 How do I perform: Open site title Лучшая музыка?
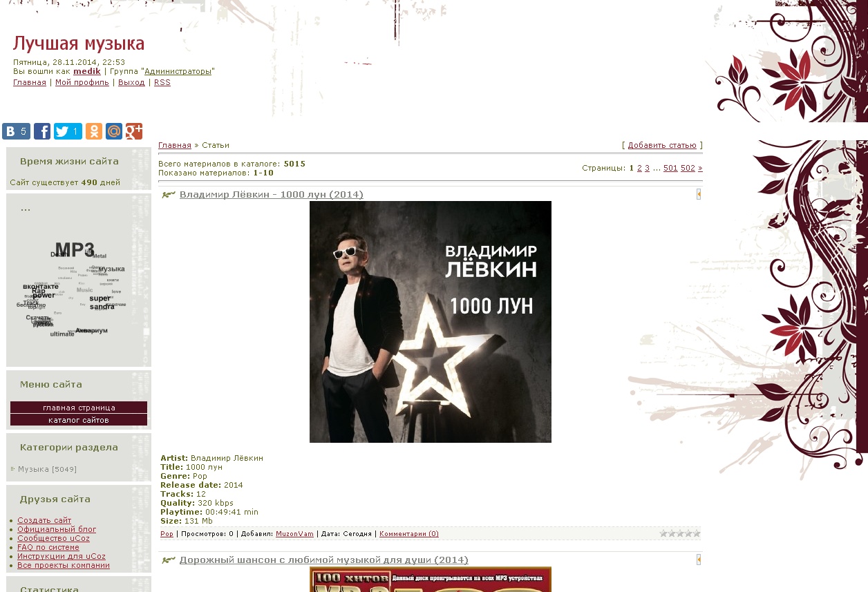pyautogui.click(x=79, y=44)
